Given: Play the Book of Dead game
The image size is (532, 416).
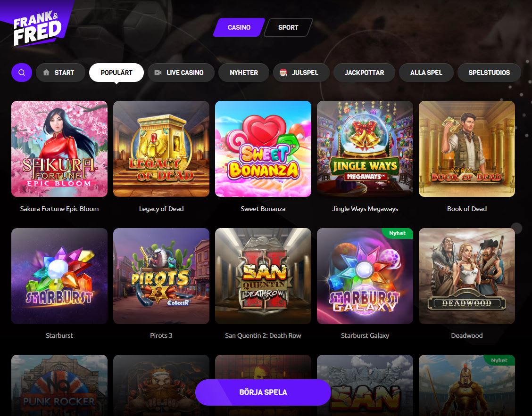Looking at the screenshot, I should [x=467, y=149].
